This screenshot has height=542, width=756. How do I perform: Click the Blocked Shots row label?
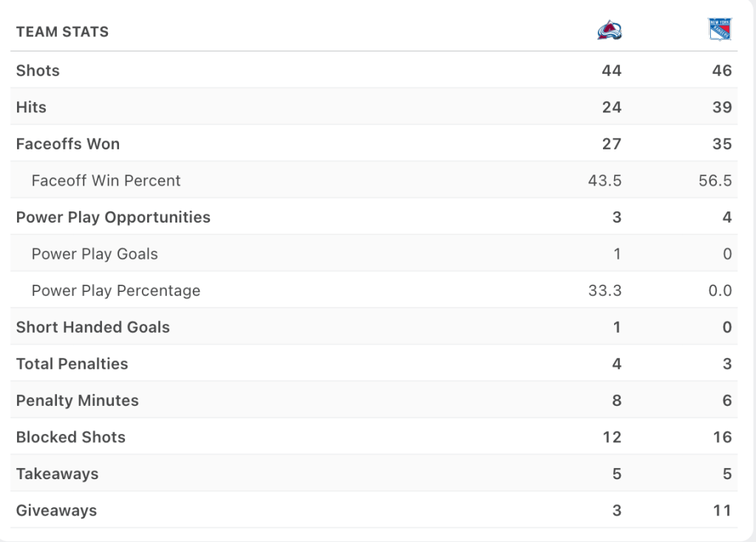71,437
